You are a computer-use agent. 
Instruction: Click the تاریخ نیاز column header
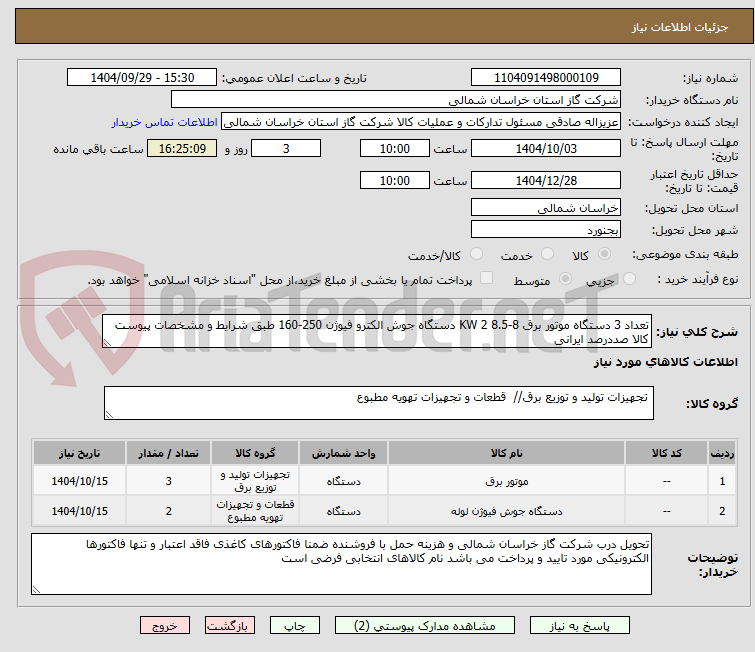(x=79, y=453)
